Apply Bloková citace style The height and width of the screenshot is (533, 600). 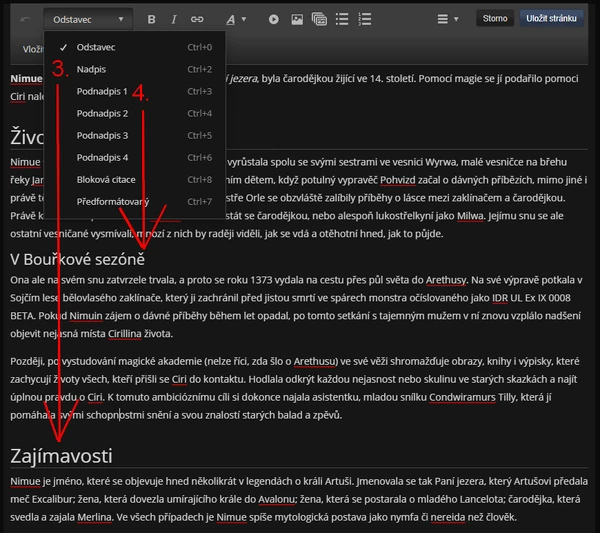(x=108, y=179)
